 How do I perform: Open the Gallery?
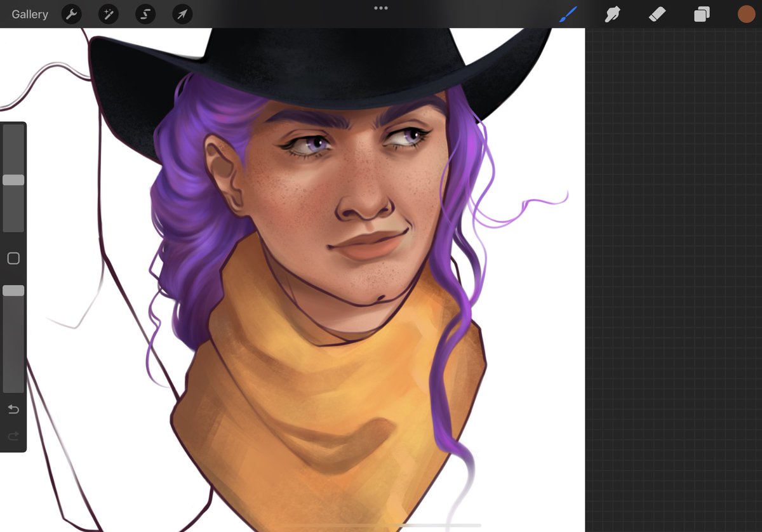pos(30,14)
